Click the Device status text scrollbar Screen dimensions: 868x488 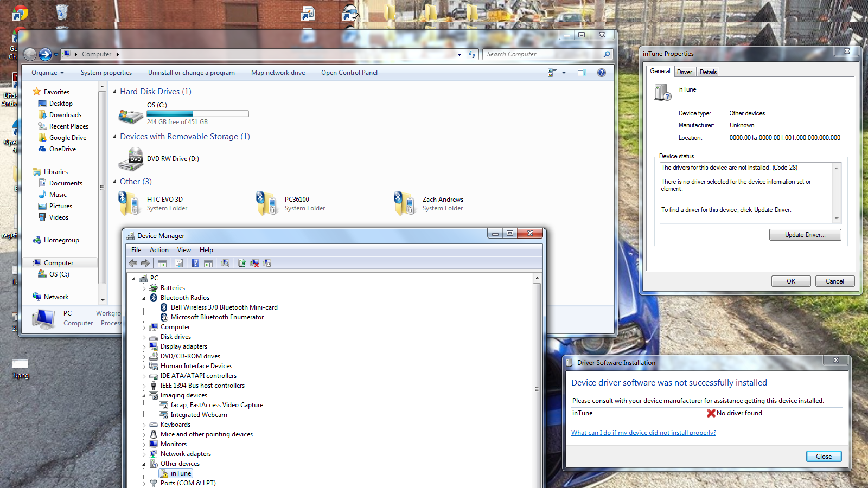click(x=837, y=193)
